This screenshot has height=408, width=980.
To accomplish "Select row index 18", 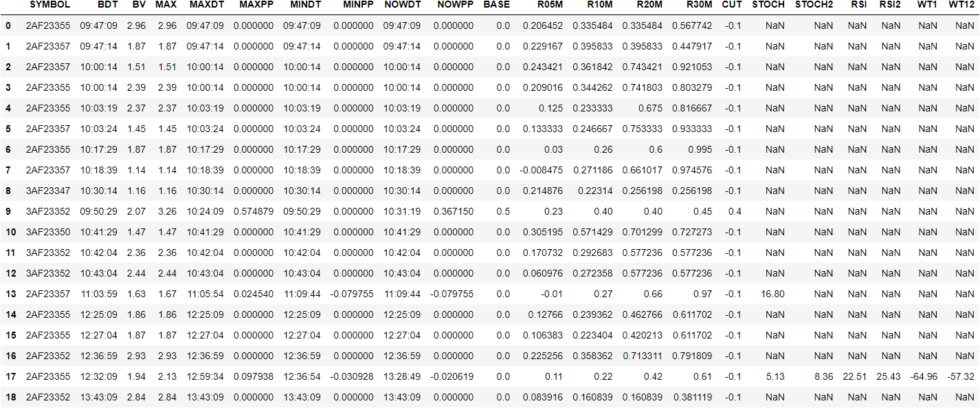I will [x=10, y=398].
